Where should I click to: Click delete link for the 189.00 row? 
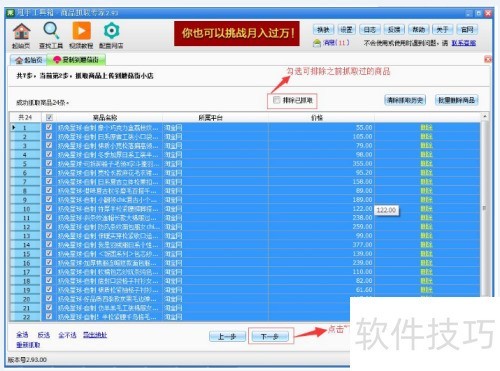tap(426, 199)
